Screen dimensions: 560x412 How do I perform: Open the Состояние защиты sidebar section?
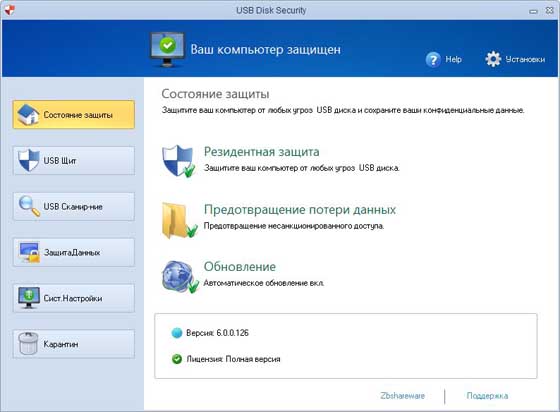click(x=74, y=115)
